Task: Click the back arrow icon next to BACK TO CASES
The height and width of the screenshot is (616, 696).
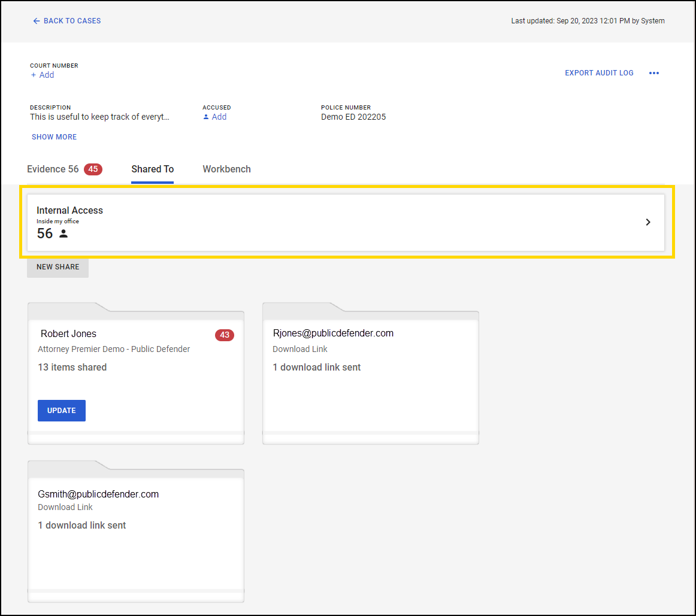Action: pos(36,20)
